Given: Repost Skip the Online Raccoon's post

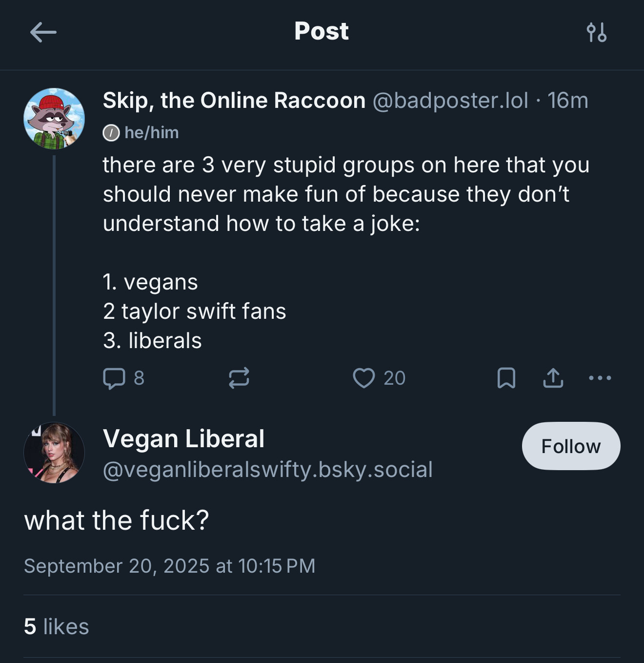Looking at the screenshot, I should [239, 378].
